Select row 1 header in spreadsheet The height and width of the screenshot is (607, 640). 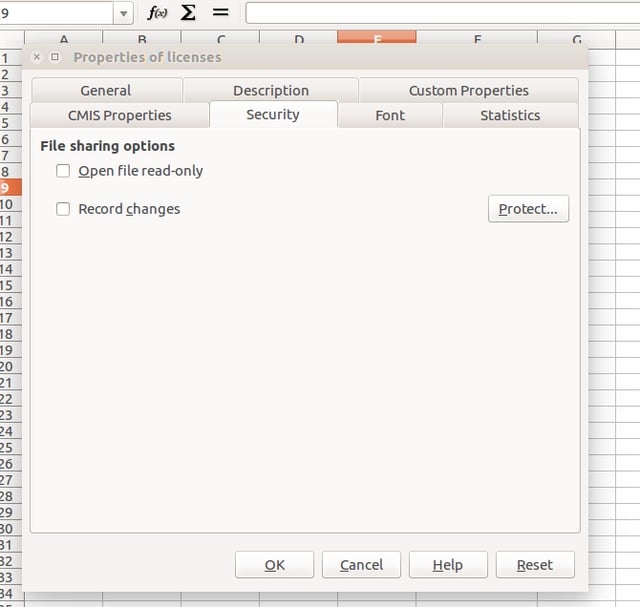pos(11,58)
